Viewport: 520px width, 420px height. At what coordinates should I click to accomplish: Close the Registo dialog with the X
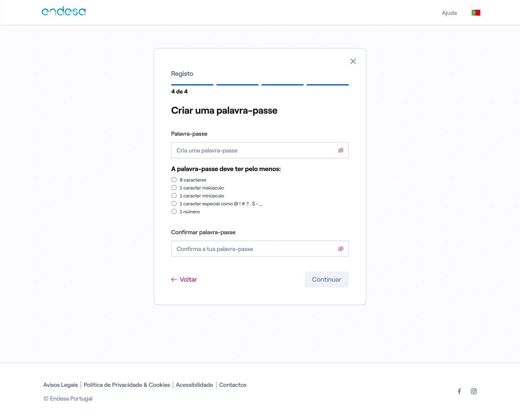(353, 61)
